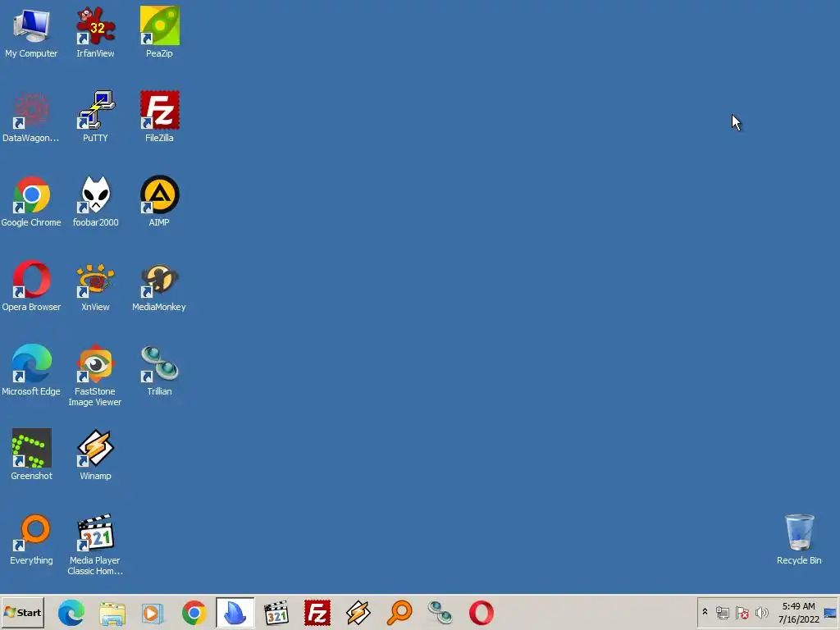Open File Explorer from the taskbar
The height and width of the screenshot is (630, 840).
pos(112,613)
